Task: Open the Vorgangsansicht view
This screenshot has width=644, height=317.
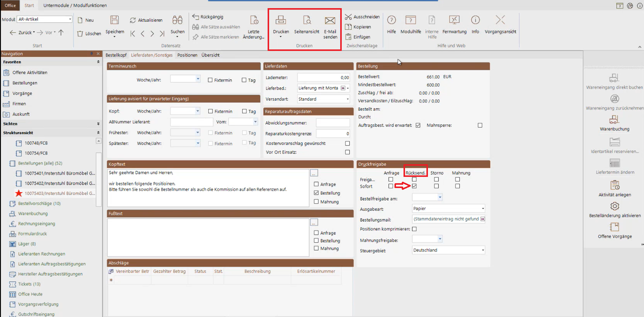Action: (500, 20)
